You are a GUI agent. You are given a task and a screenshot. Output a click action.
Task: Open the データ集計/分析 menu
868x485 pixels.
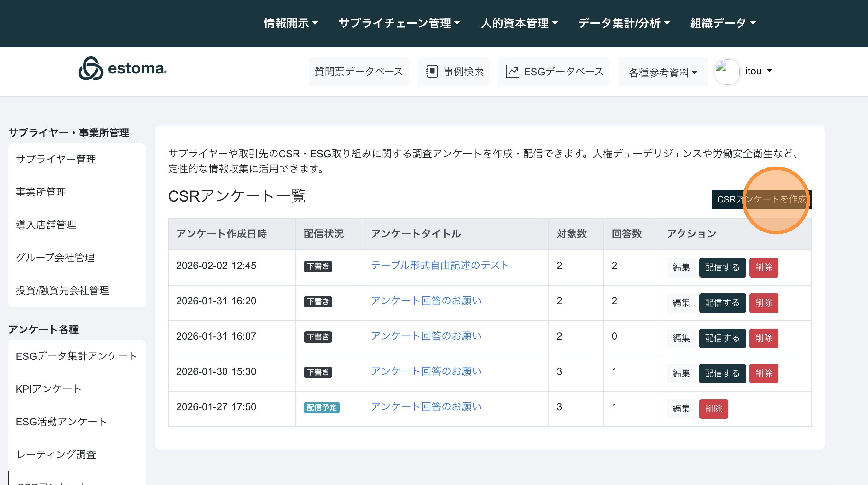624,23
